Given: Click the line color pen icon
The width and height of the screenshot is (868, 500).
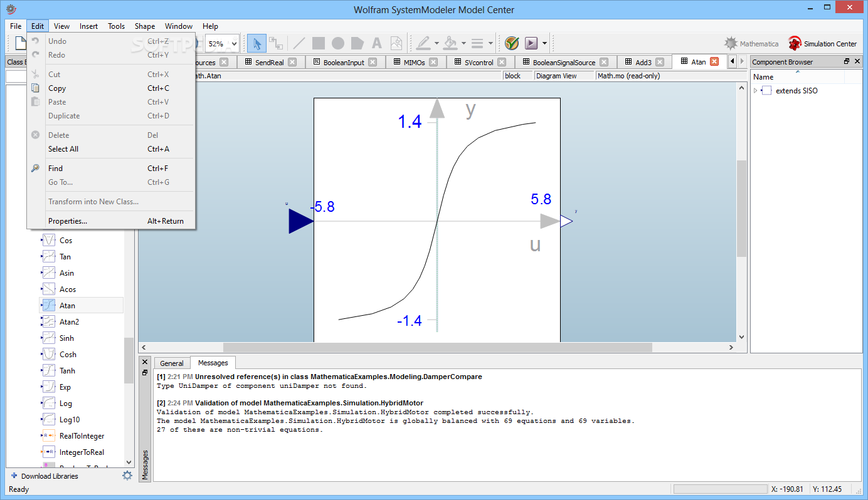Looking at the screenshot, I should coord(423,43).
